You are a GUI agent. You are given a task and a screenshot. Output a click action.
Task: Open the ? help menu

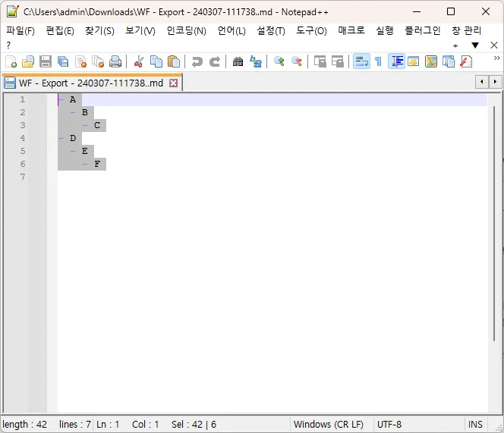8,45
